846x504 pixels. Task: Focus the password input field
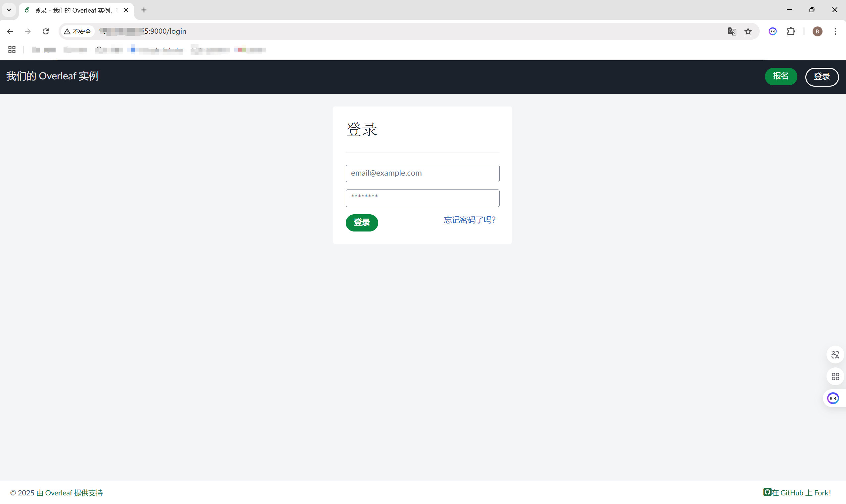[422, 198]
